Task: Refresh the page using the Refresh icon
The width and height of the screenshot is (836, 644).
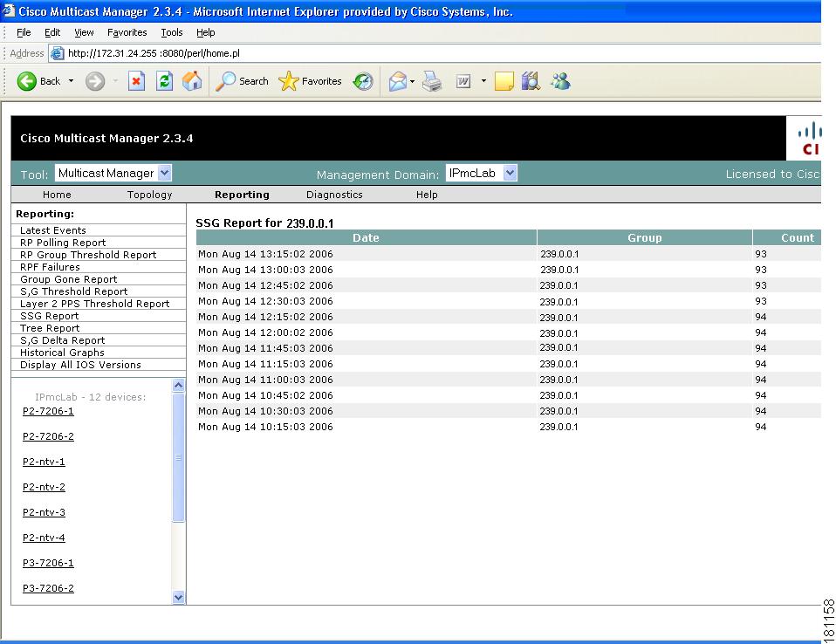Action: point(164,81)
